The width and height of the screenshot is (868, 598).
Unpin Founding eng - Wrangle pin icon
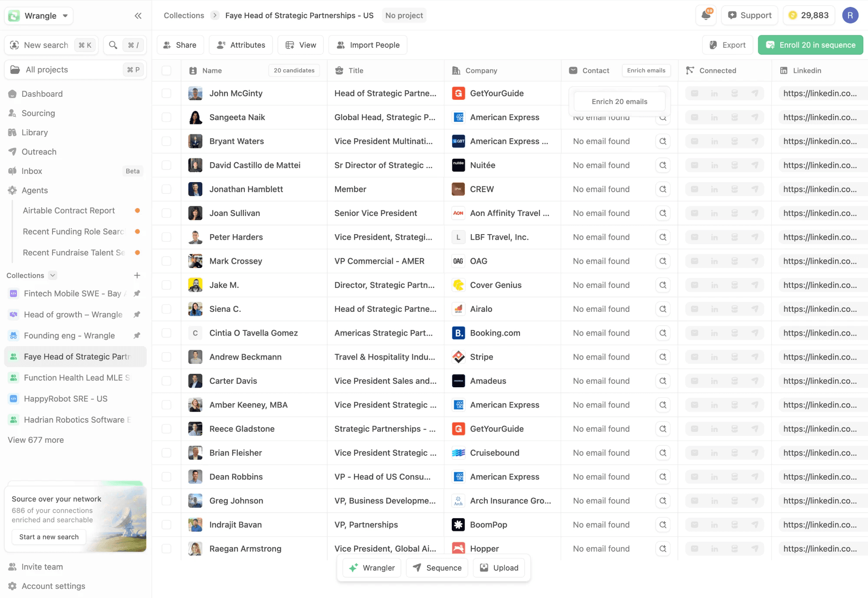[137, 336]
